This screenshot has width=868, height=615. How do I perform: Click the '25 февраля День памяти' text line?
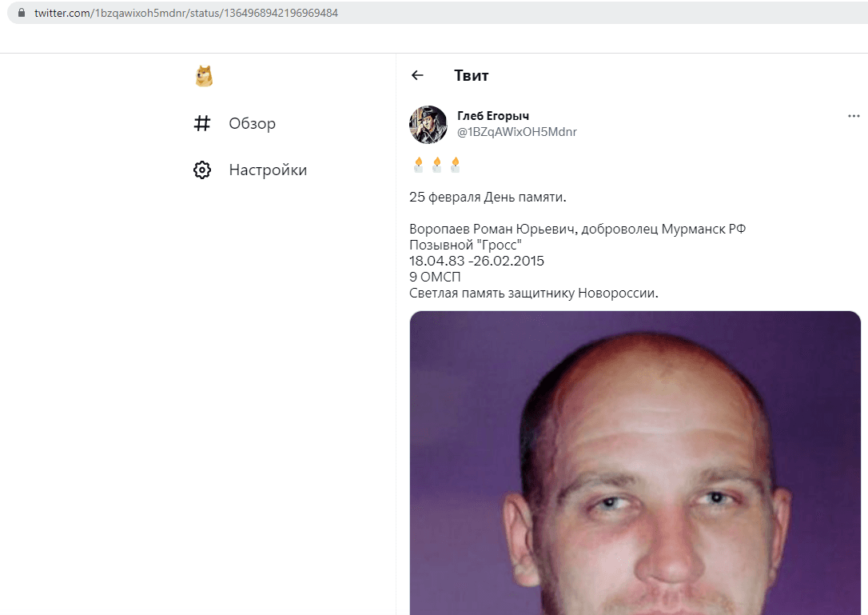pyautogui.click(x=488, y=198)
